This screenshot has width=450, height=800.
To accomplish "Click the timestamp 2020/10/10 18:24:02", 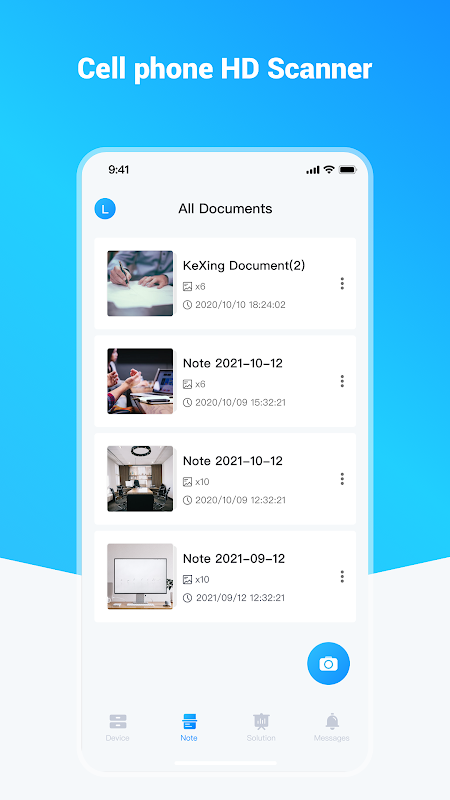I will coord(240,305).
